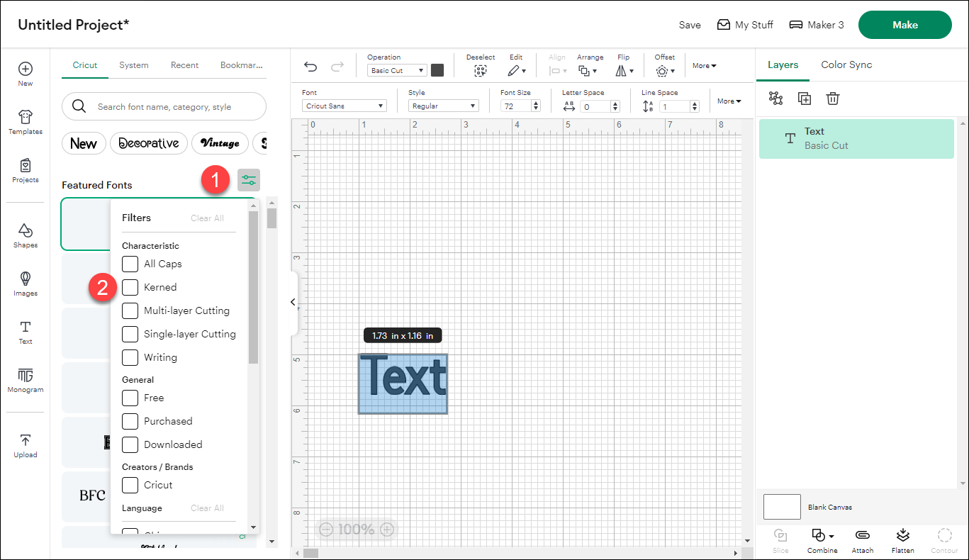Click the Upload icon in sidebar
The image size is (969, 560).
(x=26, y=445)
